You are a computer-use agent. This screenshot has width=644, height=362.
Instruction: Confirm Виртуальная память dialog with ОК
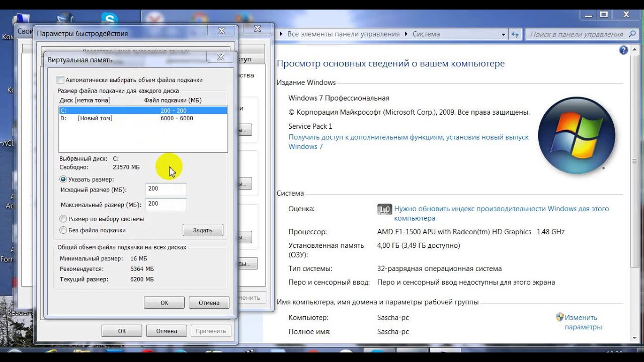(x=164, y=303)
